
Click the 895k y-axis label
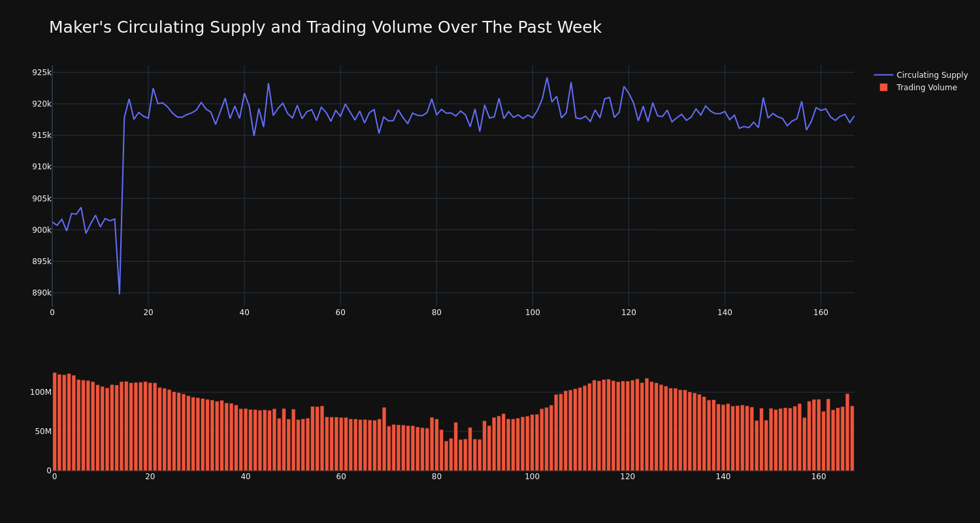coord(41,261)
